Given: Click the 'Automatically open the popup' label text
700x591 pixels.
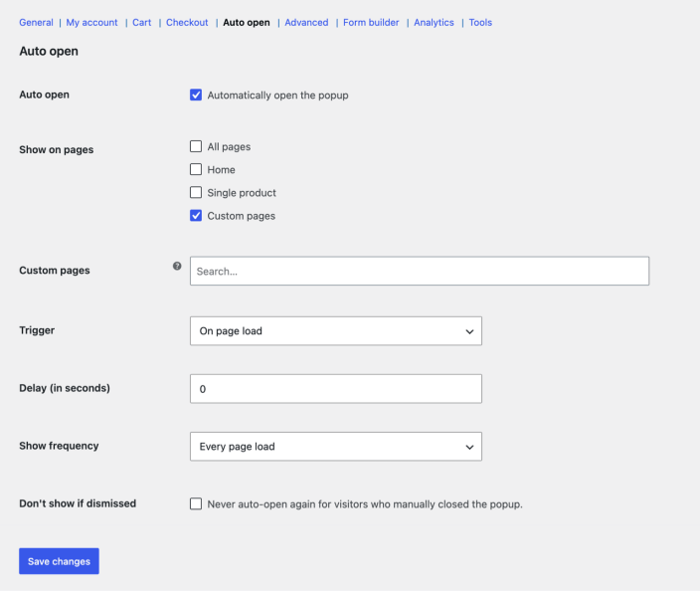Looking at the screenshot, I should (x=277, y=96).
